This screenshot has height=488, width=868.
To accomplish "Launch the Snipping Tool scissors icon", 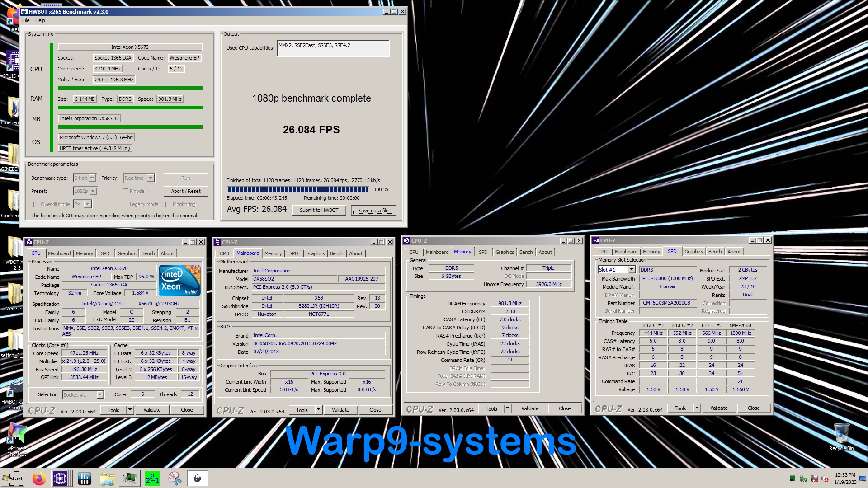I will 175,478.
